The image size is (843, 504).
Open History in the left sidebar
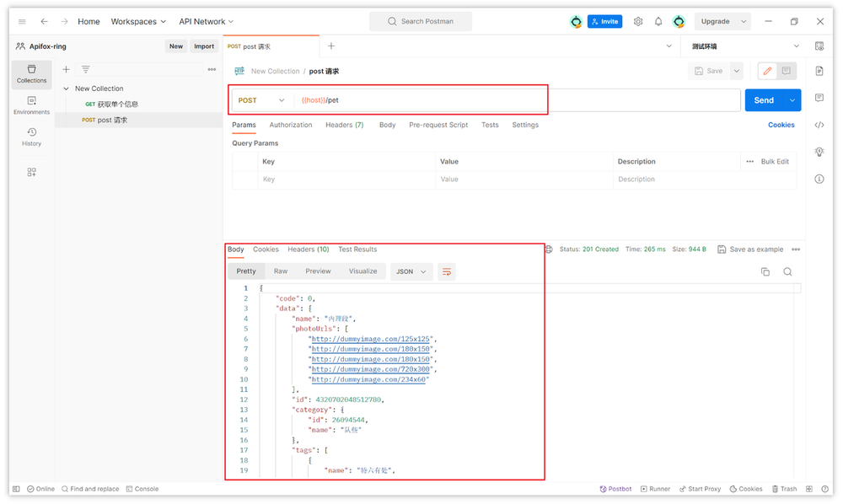tap(31, 137)
